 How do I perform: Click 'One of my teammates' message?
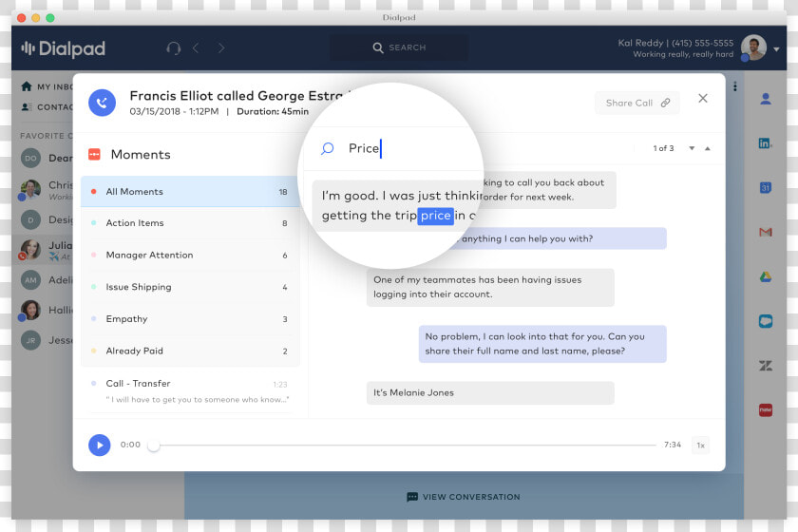tap(490, 287)
